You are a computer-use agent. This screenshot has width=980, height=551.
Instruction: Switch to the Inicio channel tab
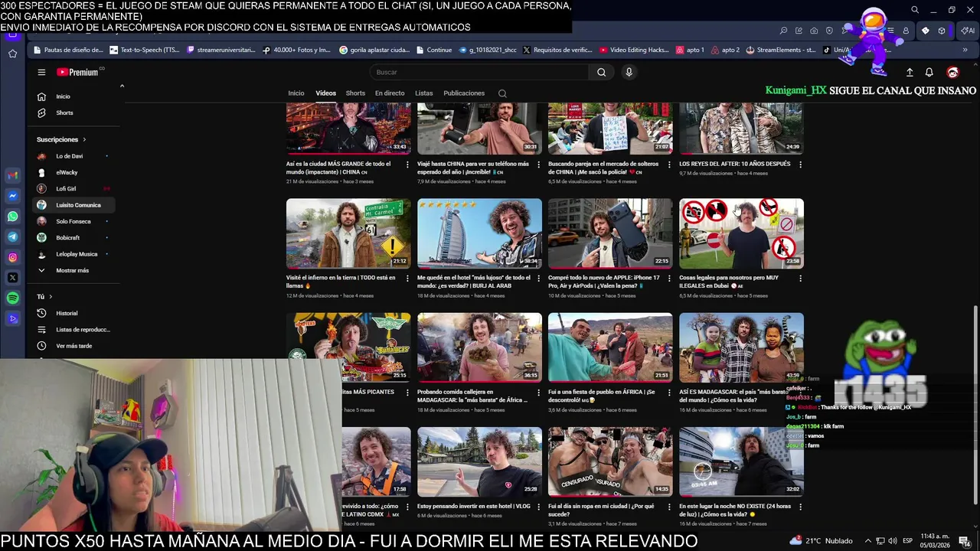[x=296, y=93]
